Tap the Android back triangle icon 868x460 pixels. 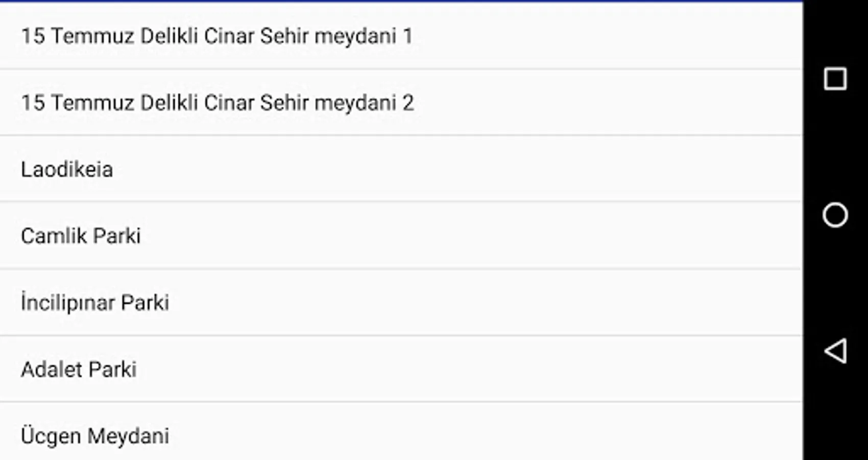(835, 351)
